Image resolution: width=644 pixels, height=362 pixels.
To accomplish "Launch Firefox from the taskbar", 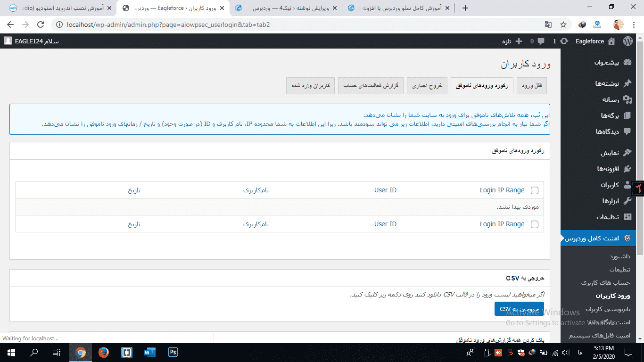I will click(x=103, y=352).
